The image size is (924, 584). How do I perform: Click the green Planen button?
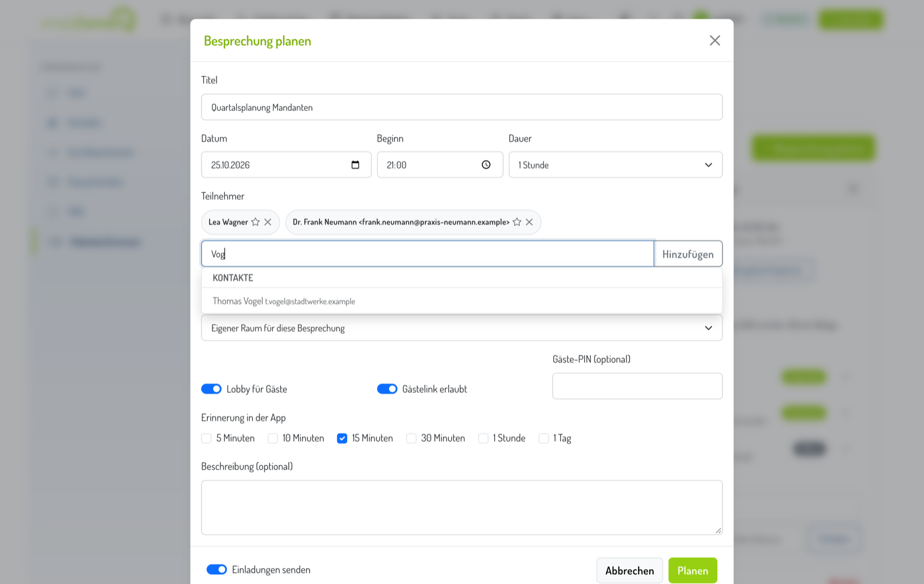coord(692,571)
